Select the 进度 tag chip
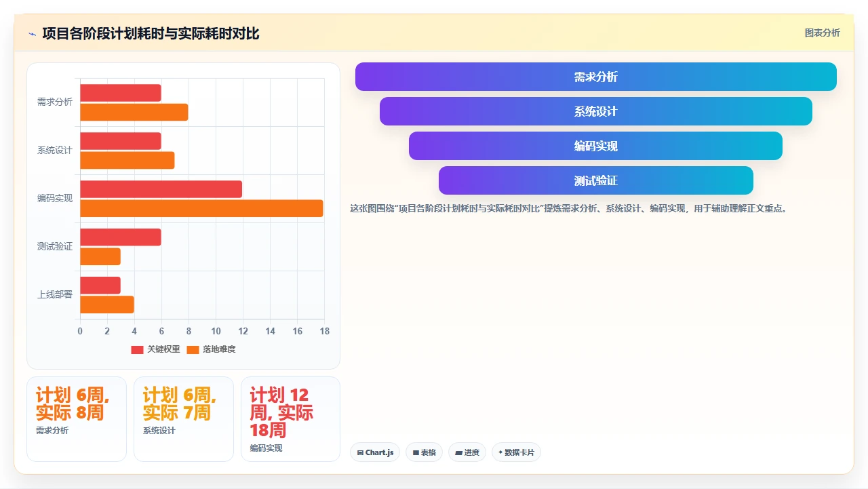Image resolution: width=868 pixels, height=489 pixels. point(467,452)
